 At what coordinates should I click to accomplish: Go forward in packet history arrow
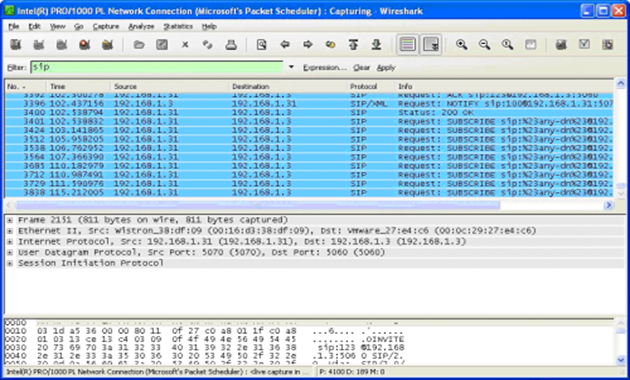pyautogui.click(x=308, y=45)
